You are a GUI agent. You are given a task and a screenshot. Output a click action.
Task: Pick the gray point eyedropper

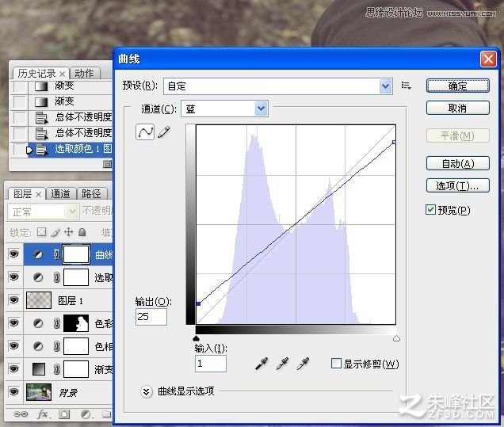[x=282, y=364]
